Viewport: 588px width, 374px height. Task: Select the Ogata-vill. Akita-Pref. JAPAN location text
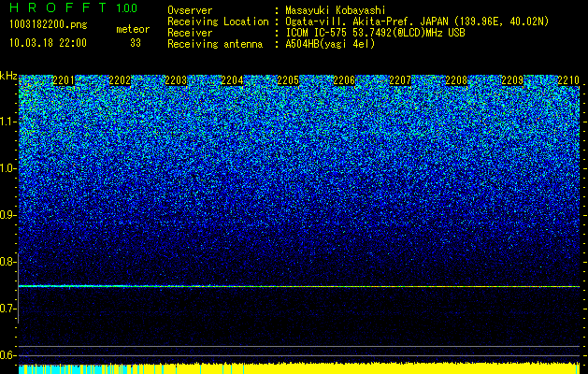pyautogui.click(x=417, y=22)
